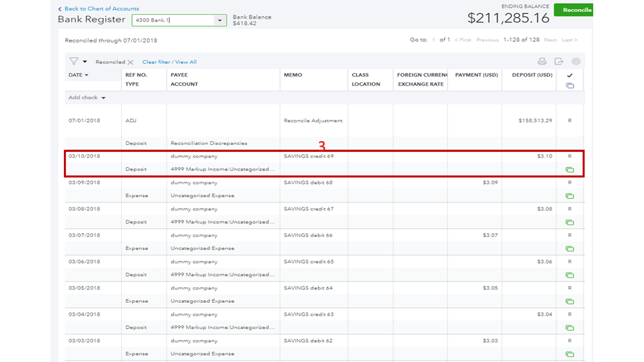The height and width of the screenshot is (362, 644).
Task: Click attachment icon on 03/09/2018 expense
Action: pos(569,196)
